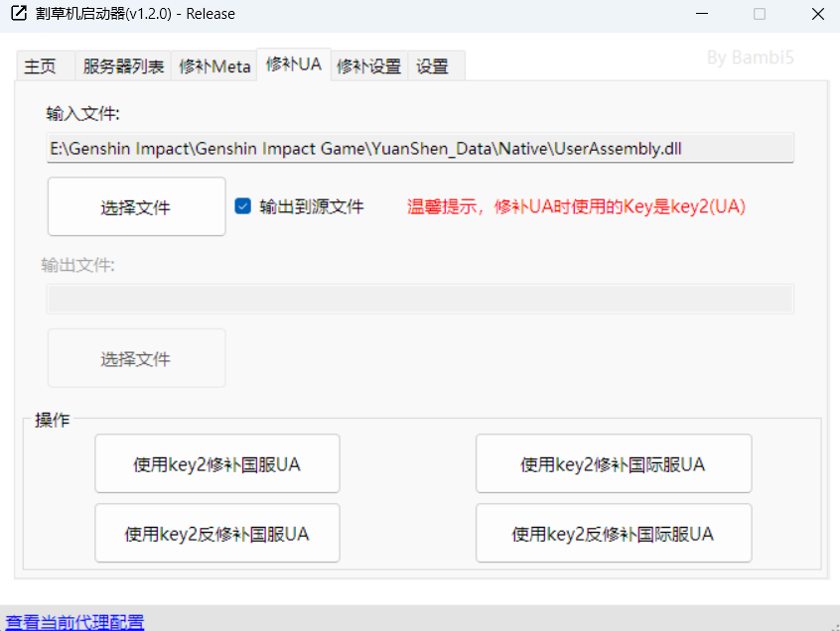The width and height of the screenshot is (840, 631).
Task: Open the 查看当前代理配置 link
Action: [x=74, y=622]
